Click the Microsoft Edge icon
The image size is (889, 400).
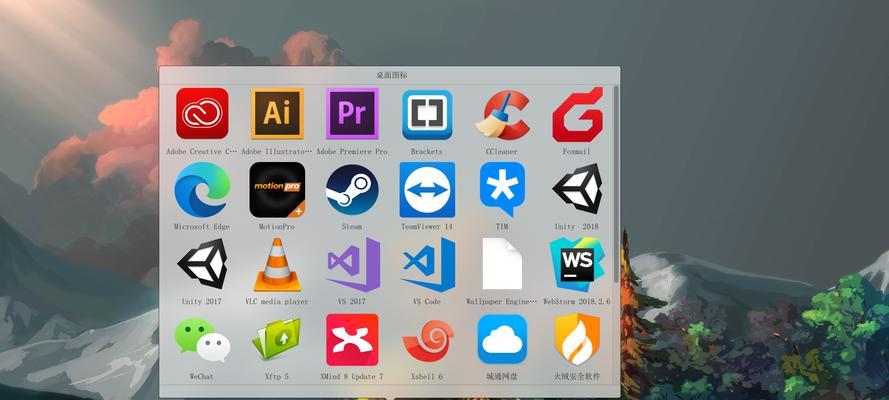point(202,189)
